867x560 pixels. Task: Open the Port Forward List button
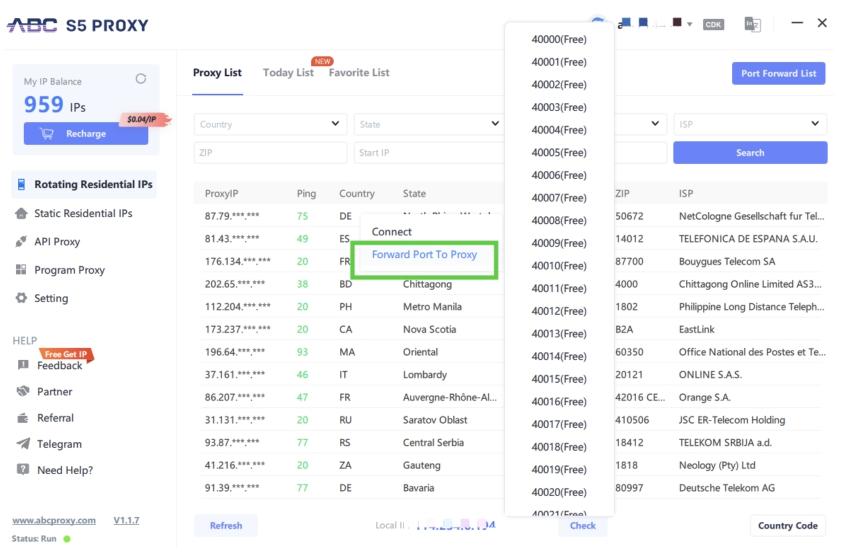point(779,74)
